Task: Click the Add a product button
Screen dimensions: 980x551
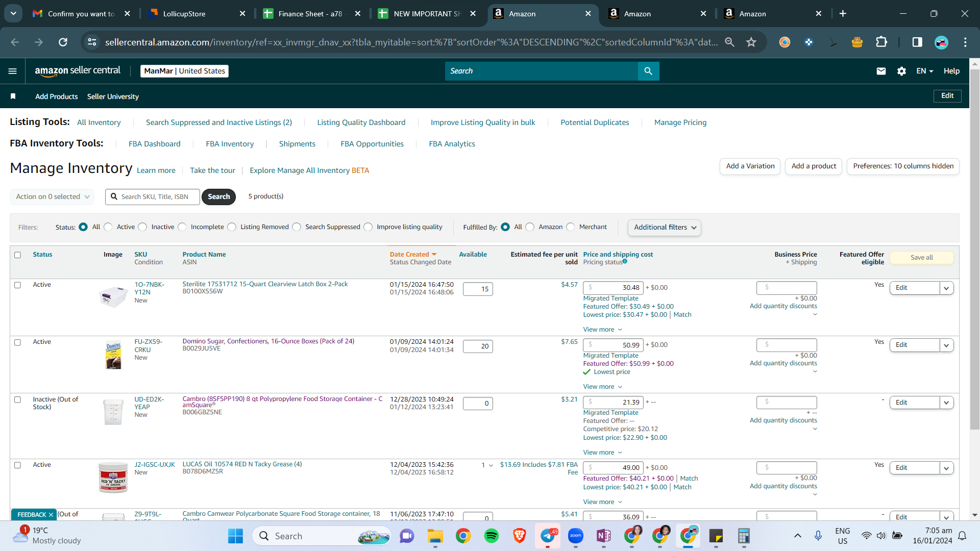Action: (814, 166)
